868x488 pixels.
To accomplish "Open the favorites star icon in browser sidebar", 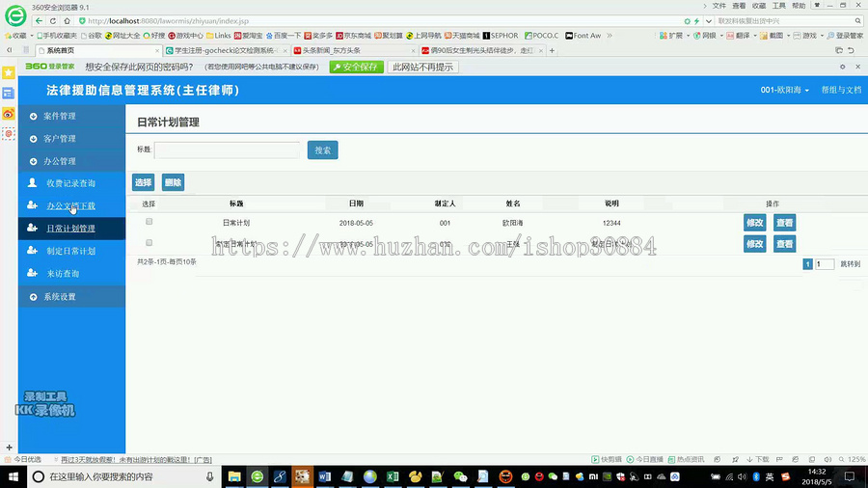I will tap(9, 72).
